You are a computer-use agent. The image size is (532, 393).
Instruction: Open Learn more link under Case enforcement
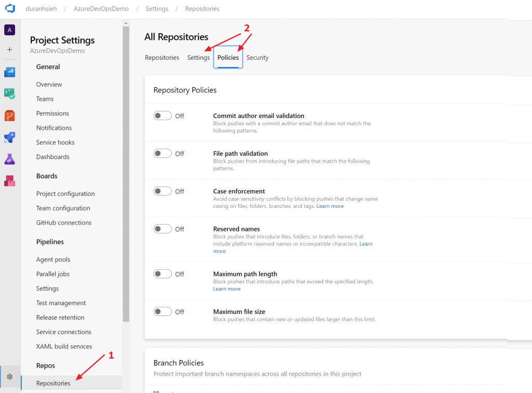[x=330, y=206]
